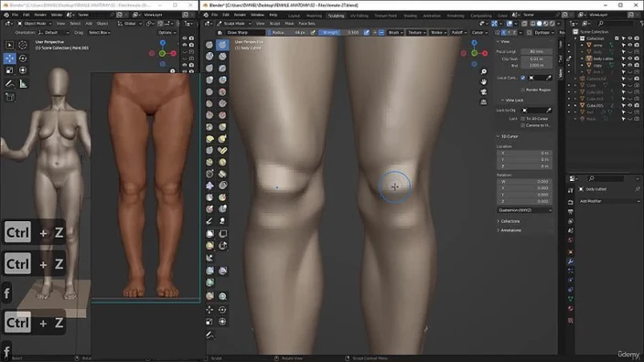Open the Object Mode dropdown in left window

click(x=35, y=24)
